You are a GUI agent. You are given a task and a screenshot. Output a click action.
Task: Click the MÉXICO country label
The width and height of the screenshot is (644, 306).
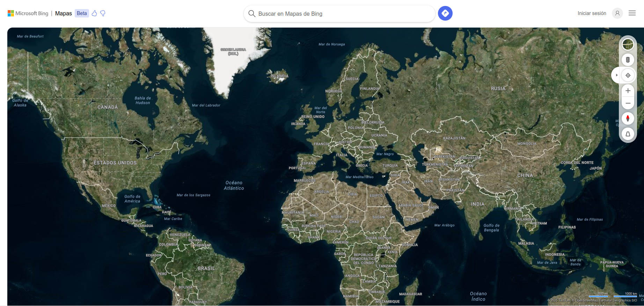[109, 206]
